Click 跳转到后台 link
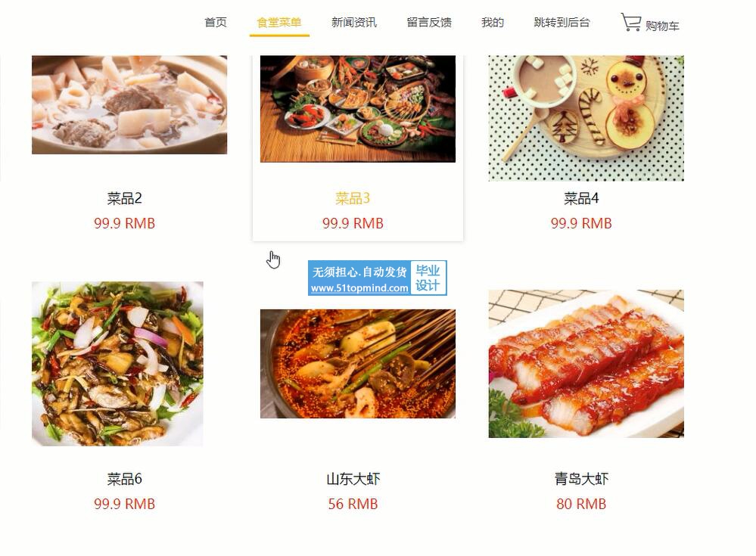 point(562,22)
